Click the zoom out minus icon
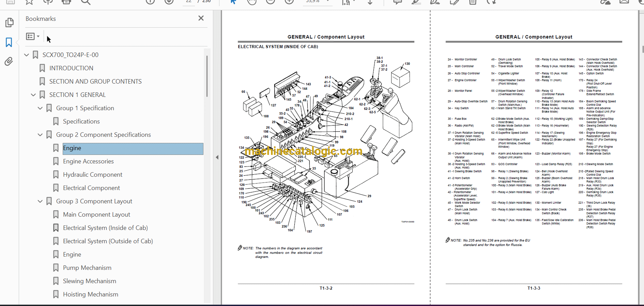Image resolution: width=644 pixels, height=306 pixels. click(270, 2)
